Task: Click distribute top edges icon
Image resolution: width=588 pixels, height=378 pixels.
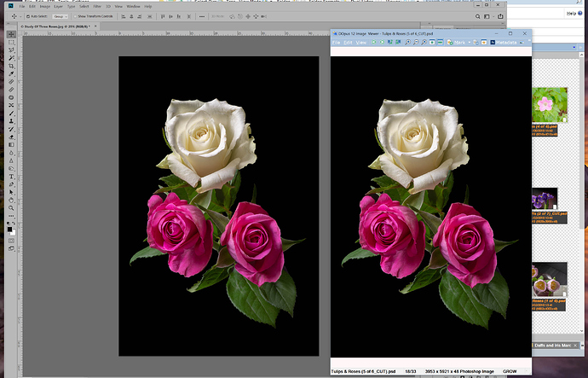Action: point(163,16)
